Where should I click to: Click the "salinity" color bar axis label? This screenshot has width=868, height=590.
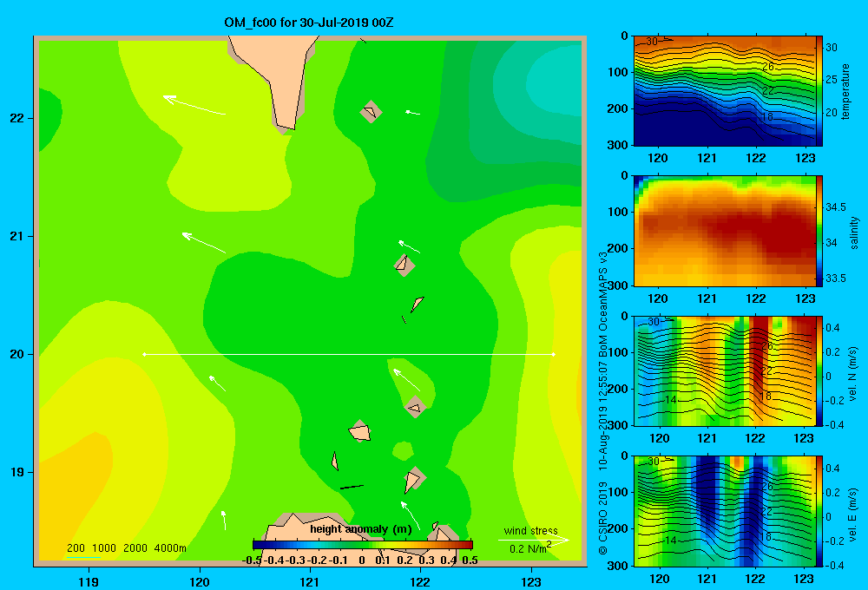coord(854,233)
